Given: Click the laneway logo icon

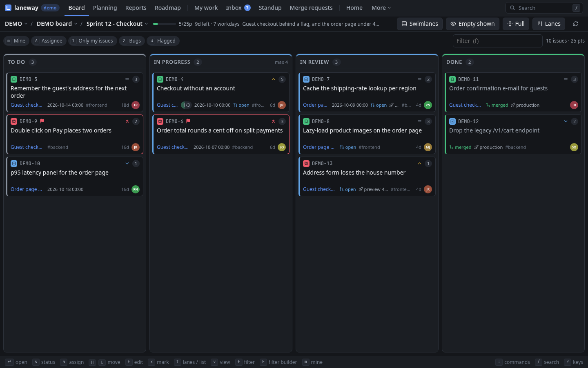Looking at the screenshot, I should pyautogui.click(x=8, y=8).
